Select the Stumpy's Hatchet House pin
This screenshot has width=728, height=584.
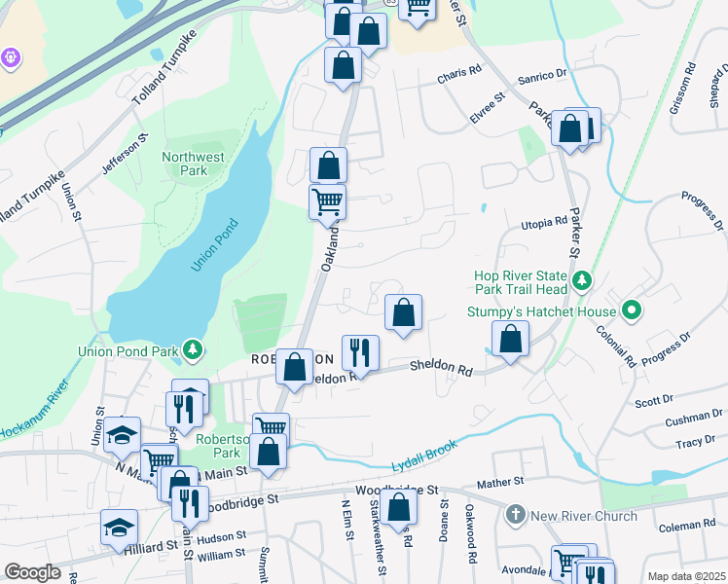[x=632, y=310]
